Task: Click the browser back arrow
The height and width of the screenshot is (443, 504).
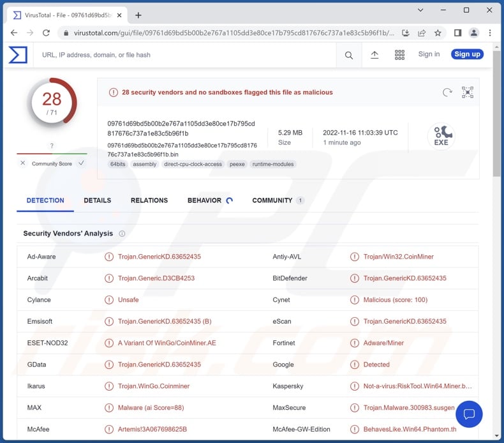Action: (14, 33)
